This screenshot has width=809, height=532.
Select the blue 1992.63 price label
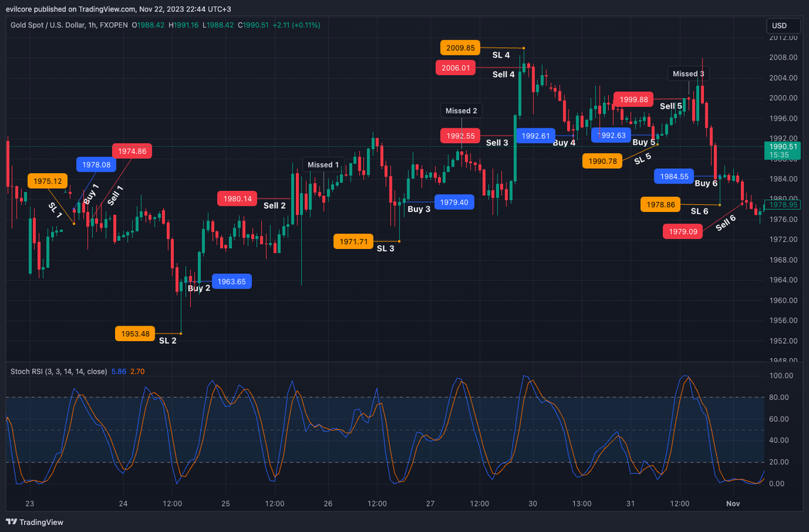612,135
